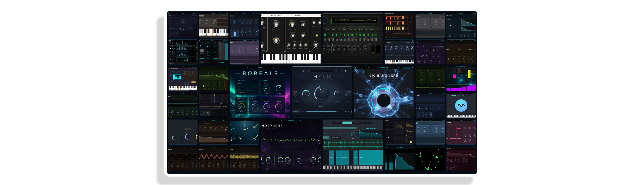Image resolution: width=644 pixels, height=185 pixels.
Task: Click the central black knob in Big Bang Verb
Action: tap(384, 100)
